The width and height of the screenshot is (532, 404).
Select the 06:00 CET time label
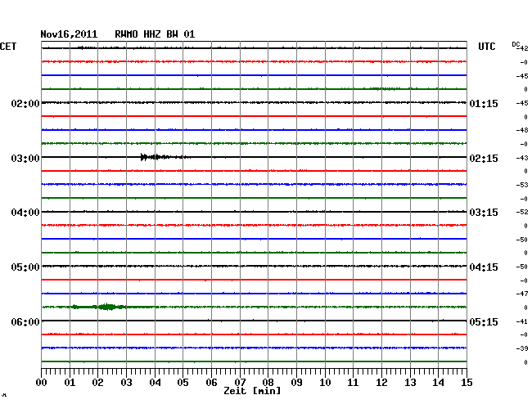(x=25, y=321)
